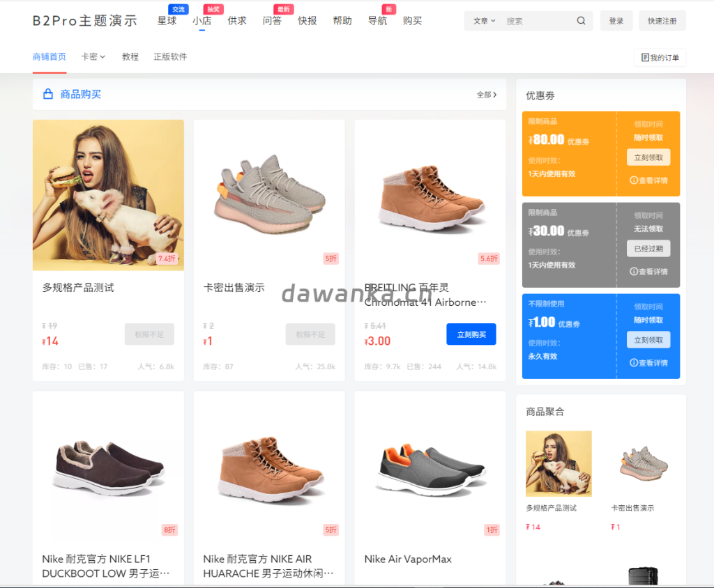Image resolution: width=714 pixels, height=588 pixels.
Task: Open the 文章 search type dropdown
Action: 484,21
